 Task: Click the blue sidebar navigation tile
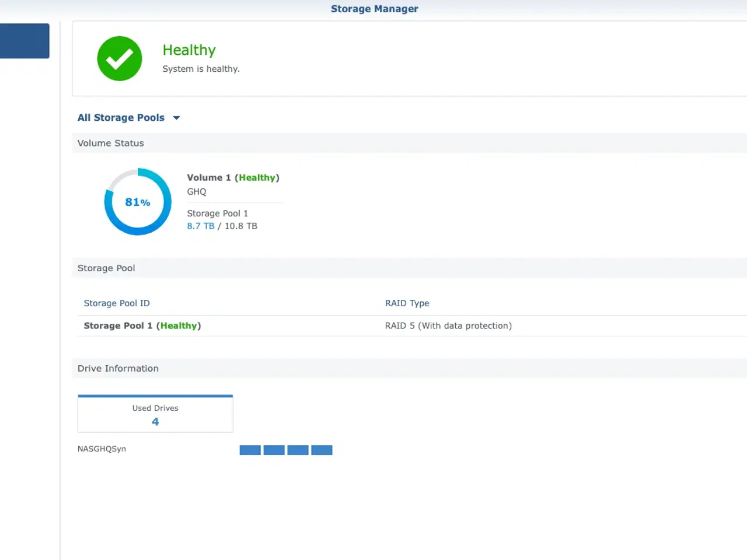[24, 41]
